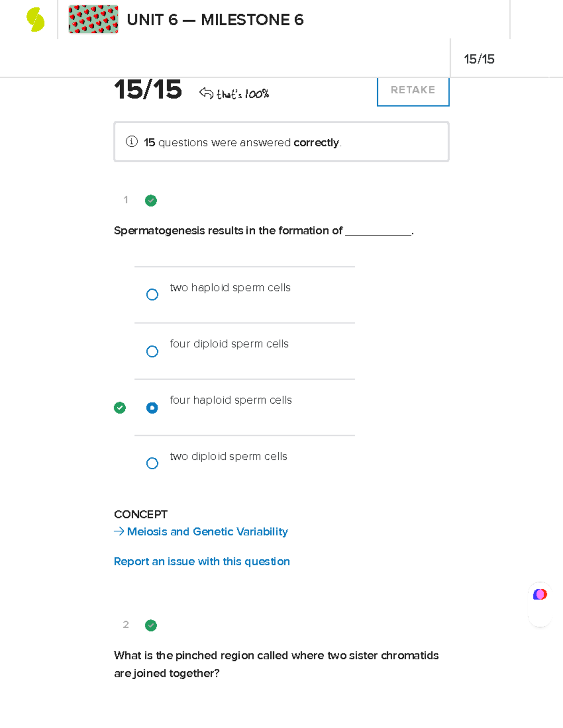Select "two haploid sperm cells" radio button
Screen dimensions: 563x728
pyautogui.click(x=152, y=294)
